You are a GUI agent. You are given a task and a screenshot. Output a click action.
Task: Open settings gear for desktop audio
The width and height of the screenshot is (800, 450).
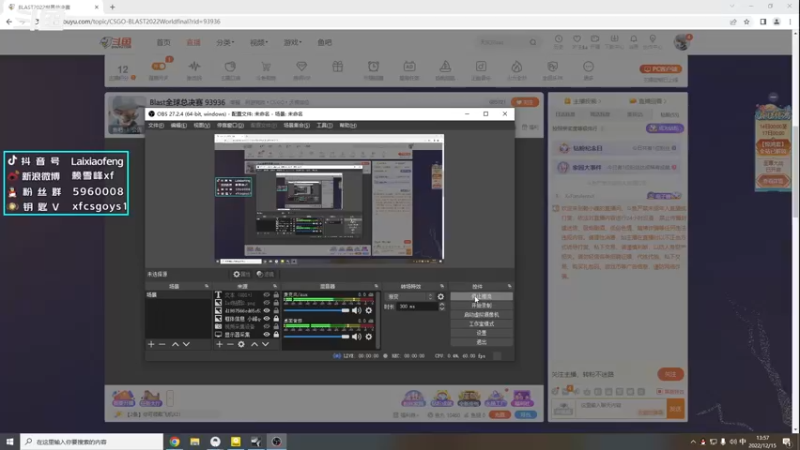pos(369,337)
